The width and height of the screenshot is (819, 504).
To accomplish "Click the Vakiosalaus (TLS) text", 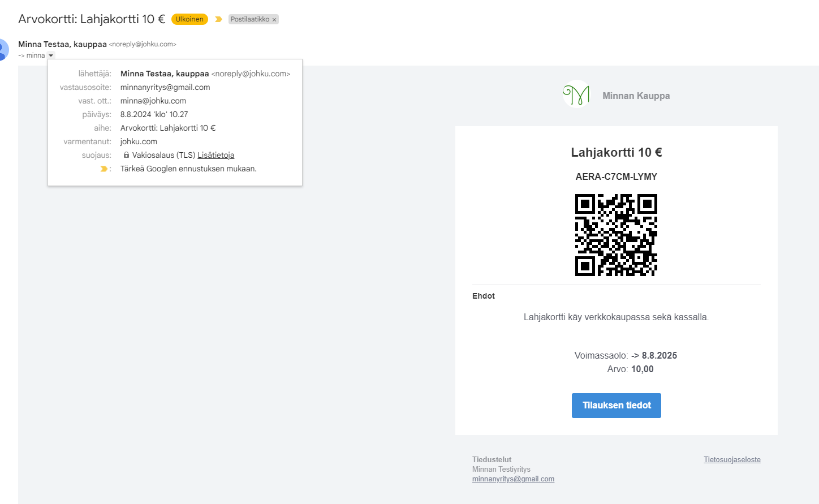I will [x=163, y=155].
